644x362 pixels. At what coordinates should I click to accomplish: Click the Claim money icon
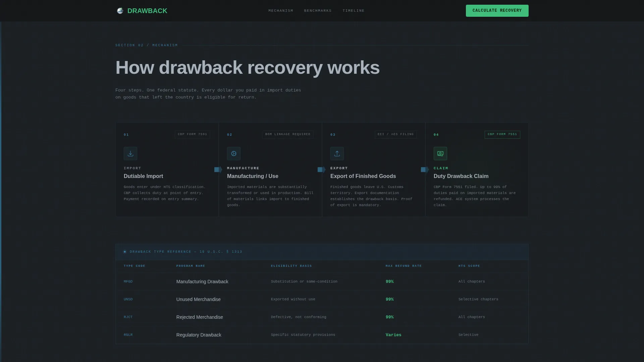pos(440,154)
